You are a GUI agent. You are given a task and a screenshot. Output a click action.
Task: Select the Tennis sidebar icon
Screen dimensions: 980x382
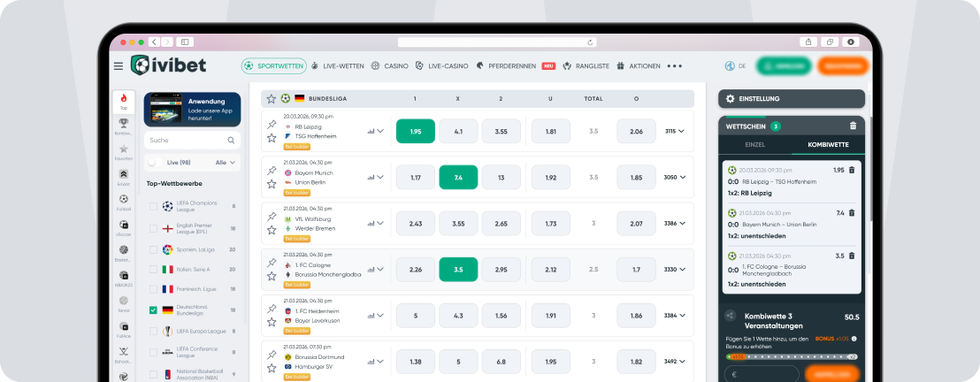click(124, 304)
